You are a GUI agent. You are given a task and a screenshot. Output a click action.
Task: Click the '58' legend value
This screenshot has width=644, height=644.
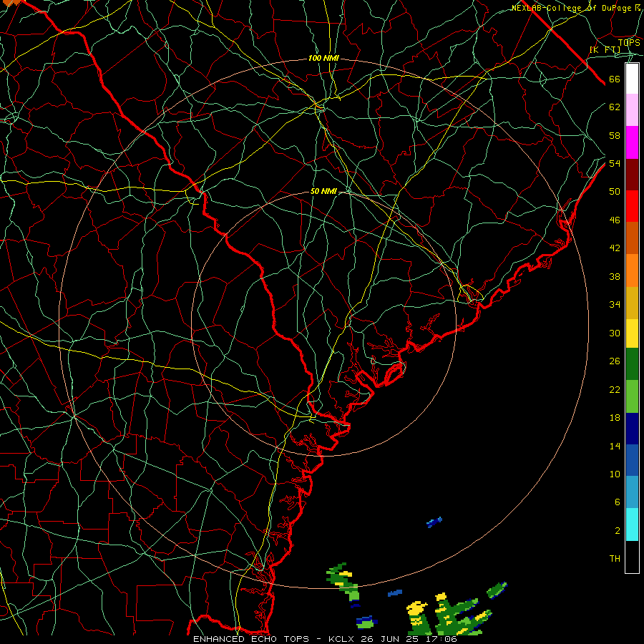[x=615, y=135]
